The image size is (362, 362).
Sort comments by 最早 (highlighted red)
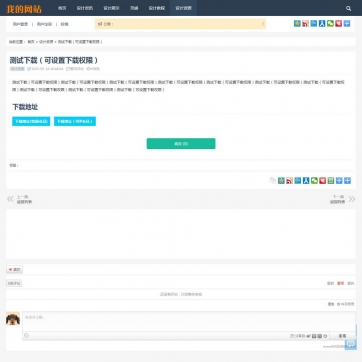[340, 283]
